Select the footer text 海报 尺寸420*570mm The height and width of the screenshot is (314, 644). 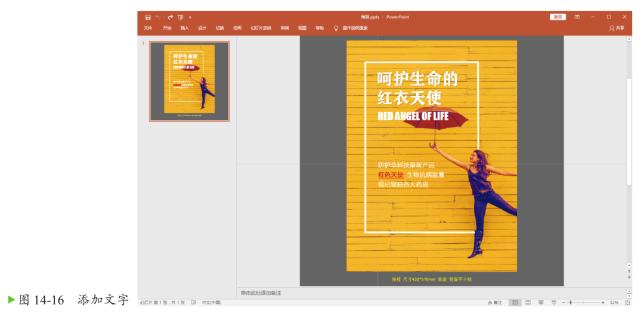click(432, 279)
